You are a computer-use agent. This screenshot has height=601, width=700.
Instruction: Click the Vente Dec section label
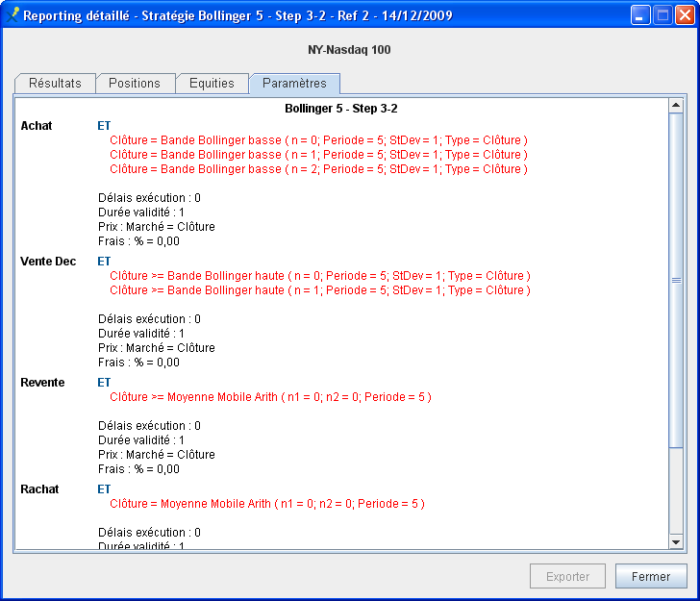click(46, 262)
